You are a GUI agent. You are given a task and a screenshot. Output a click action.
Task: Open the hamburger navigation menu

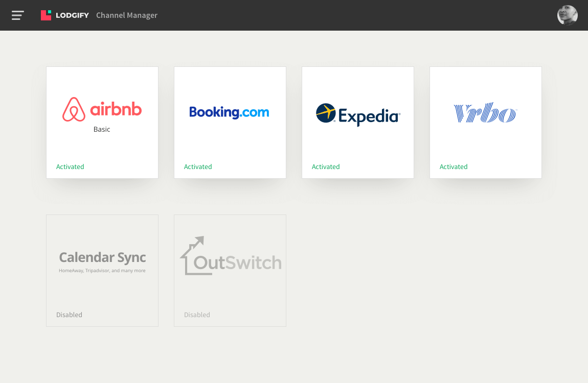tap(17, 15)
